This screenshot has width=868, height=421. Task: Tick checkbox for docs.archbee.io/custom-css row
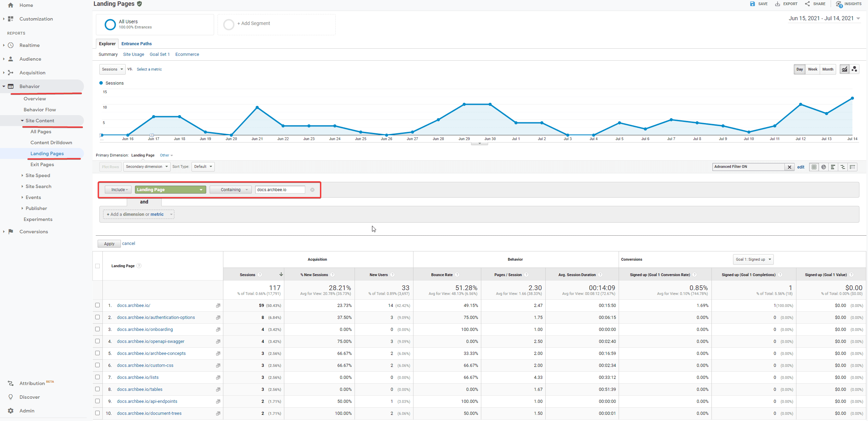(98, 365)
